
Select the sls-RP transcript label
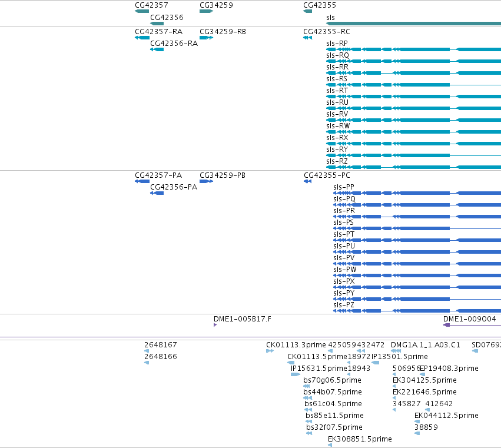[337, 44]
